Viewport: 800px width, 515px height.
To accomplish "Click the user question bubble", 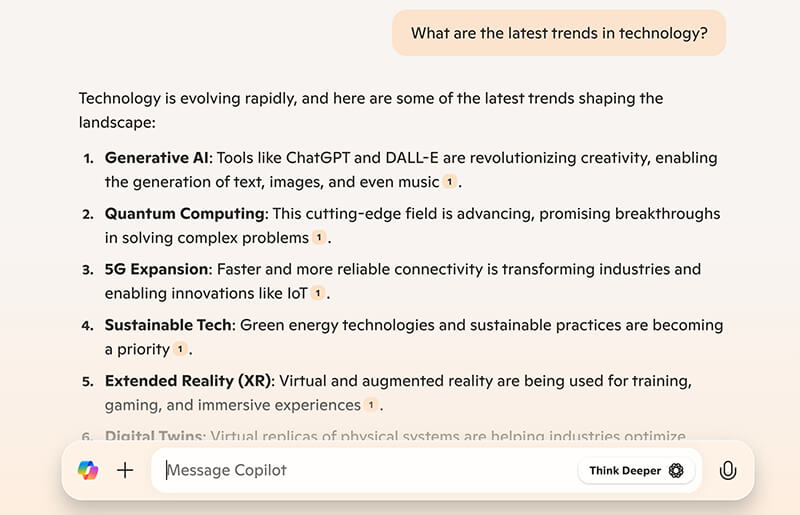I will click(x=559, y=33).
